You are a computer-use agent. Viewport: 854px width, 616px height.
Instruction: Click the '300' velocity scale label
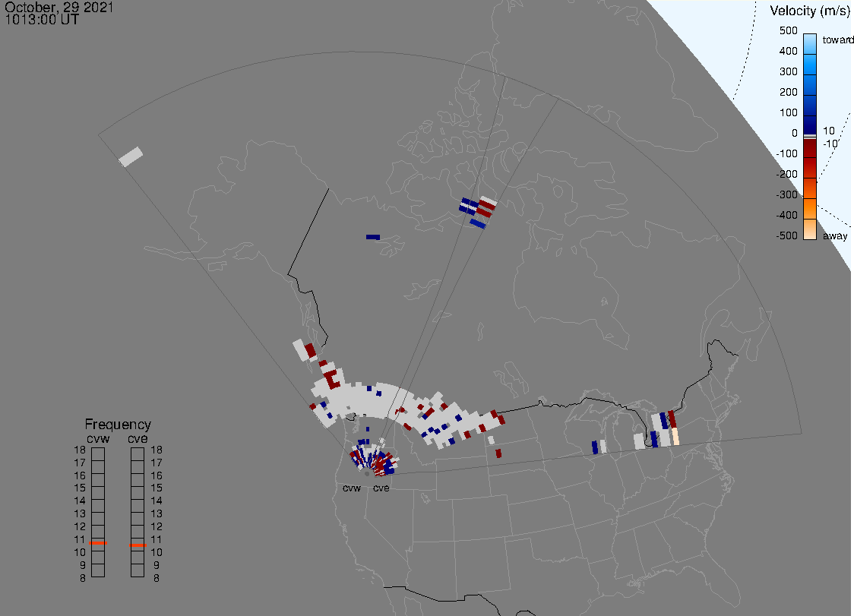point(788,71)
